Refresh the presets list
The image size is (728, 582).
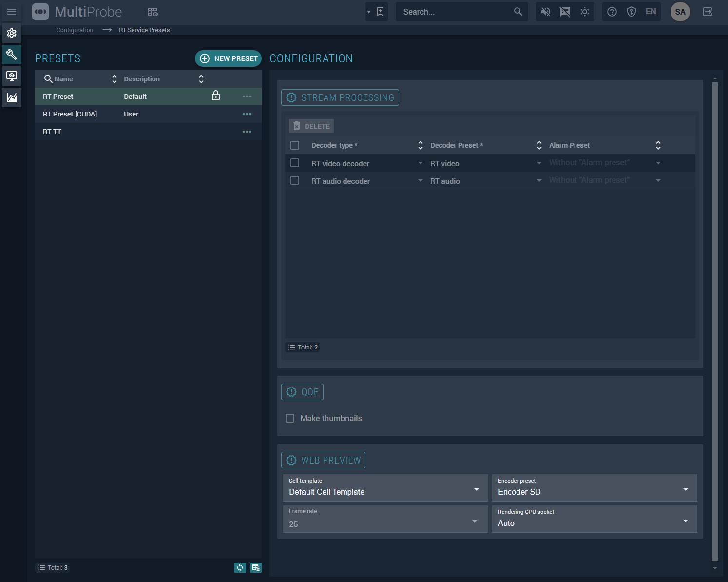(240, 567)
